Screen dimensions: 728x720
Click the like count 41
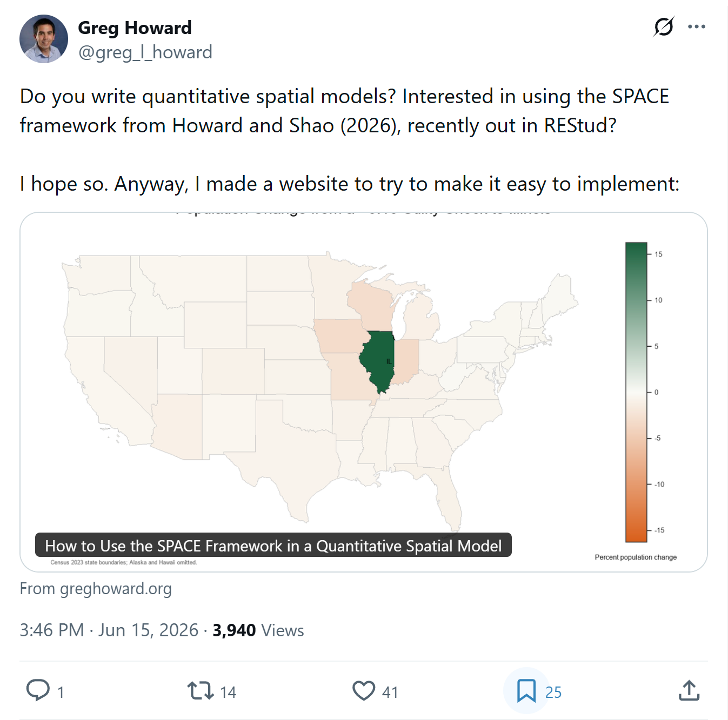pos(390,692)
